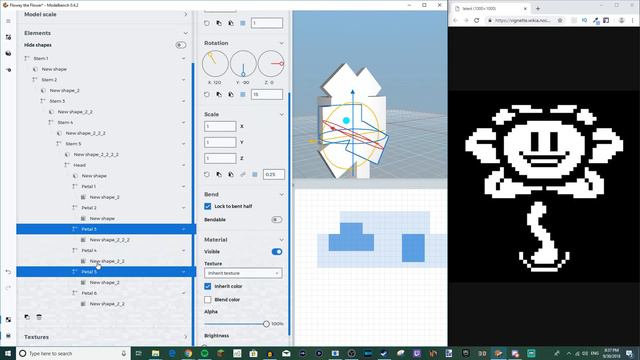Image resolution: width=640 pixels, height=360 pixels.
Task: Duplicate selected elements with the copy icon
Action: click(27, 317)
